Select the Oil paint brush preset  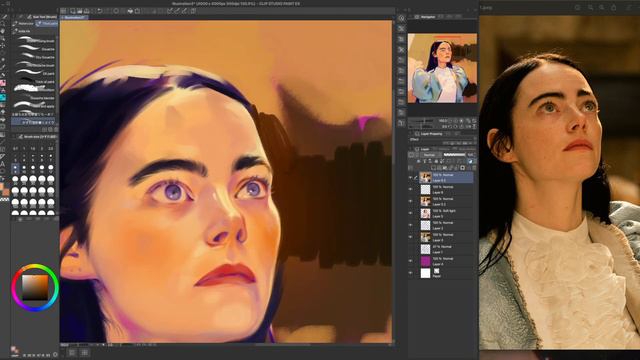(36, 73)
